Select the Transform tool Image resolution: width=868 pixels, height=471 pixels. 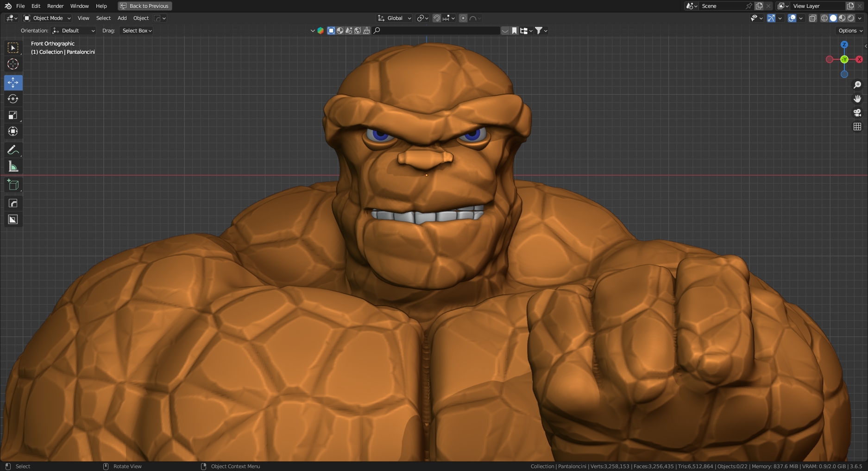point(13,131)
